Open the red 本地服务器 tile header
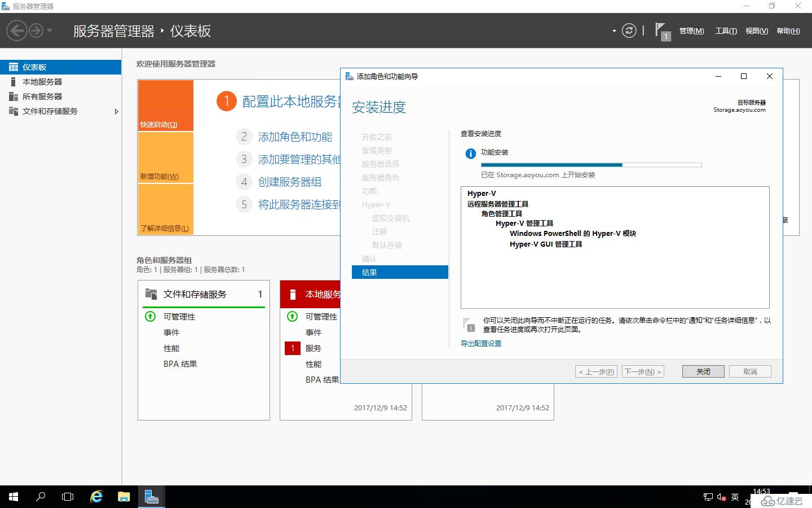 click(311, 294)
